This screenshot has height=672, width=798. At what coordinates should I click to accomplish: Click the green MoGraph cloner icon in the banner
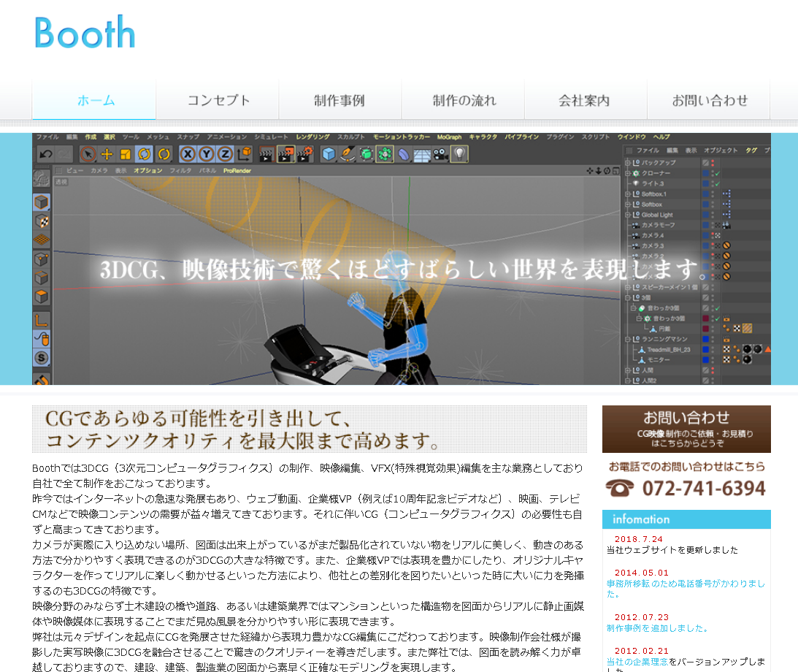pos(385,153)
